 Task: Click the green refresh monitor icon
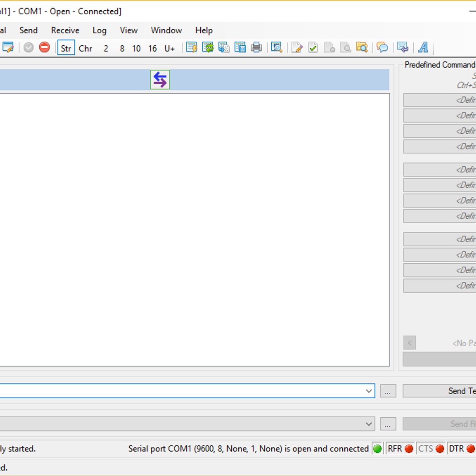click(207, 48)
